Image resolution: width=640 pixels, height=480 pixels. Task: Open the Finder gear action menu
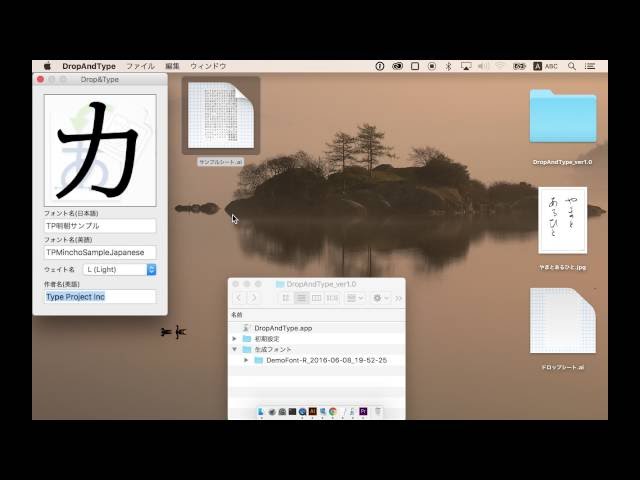pos(380,298)
